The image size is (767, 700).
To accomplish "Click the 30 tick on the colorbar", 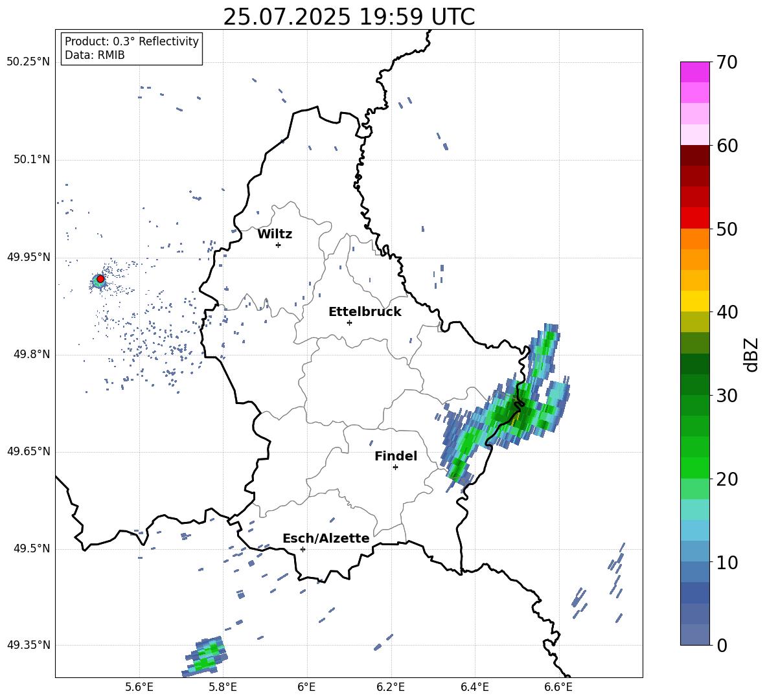I will [727, 396].
